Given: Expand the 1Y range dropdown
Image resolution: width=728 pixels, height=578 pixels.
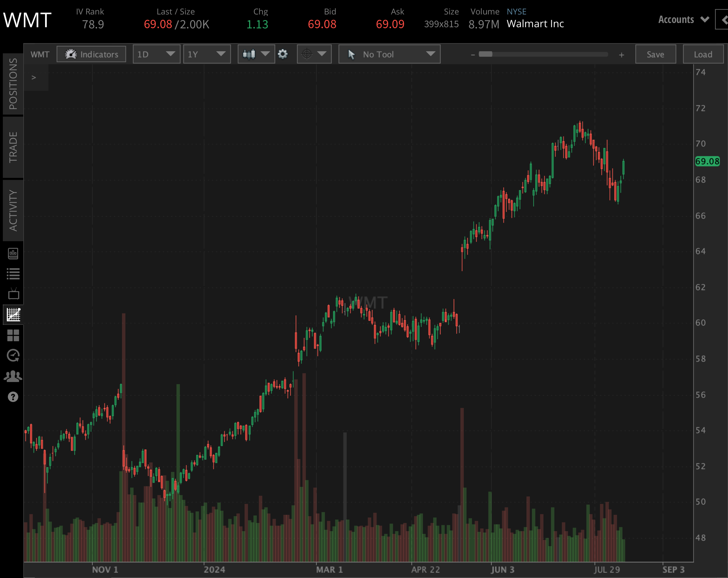Looking at the screenshot, I should (x=207, y=54).
